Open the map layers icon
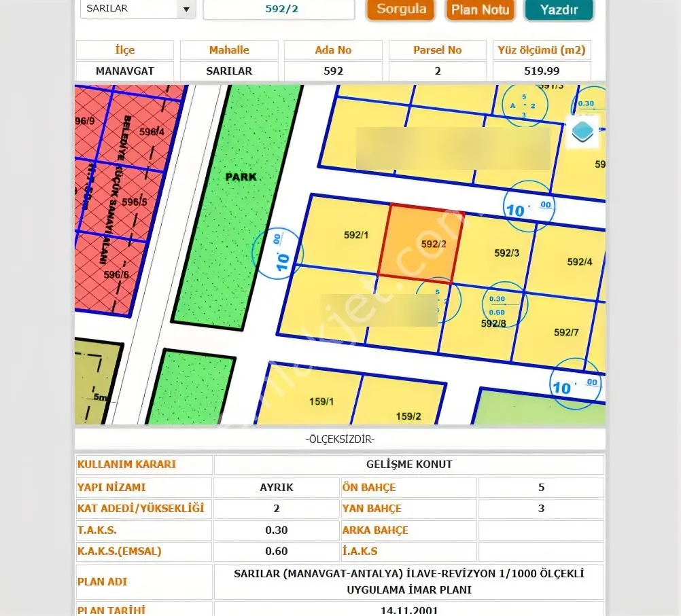The image size is (681, 616). 583,132
